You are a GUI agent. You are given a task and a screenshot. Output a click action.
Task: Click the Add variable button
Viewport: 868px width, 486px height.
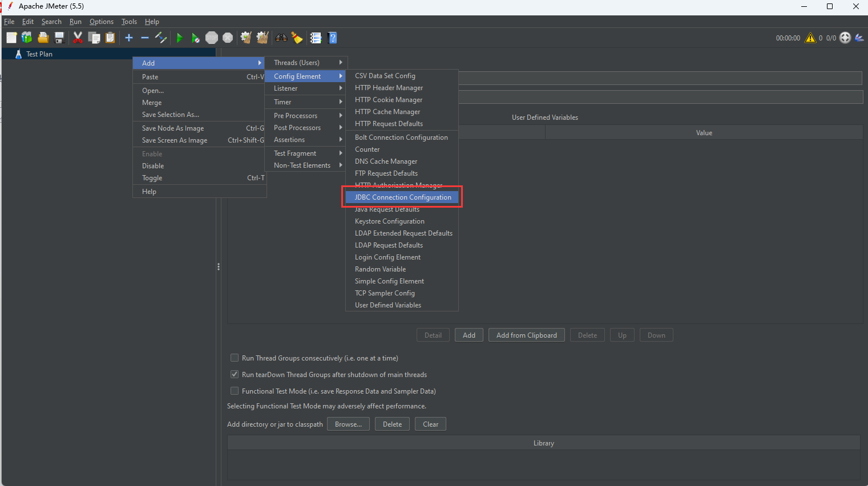click(469, 335)
